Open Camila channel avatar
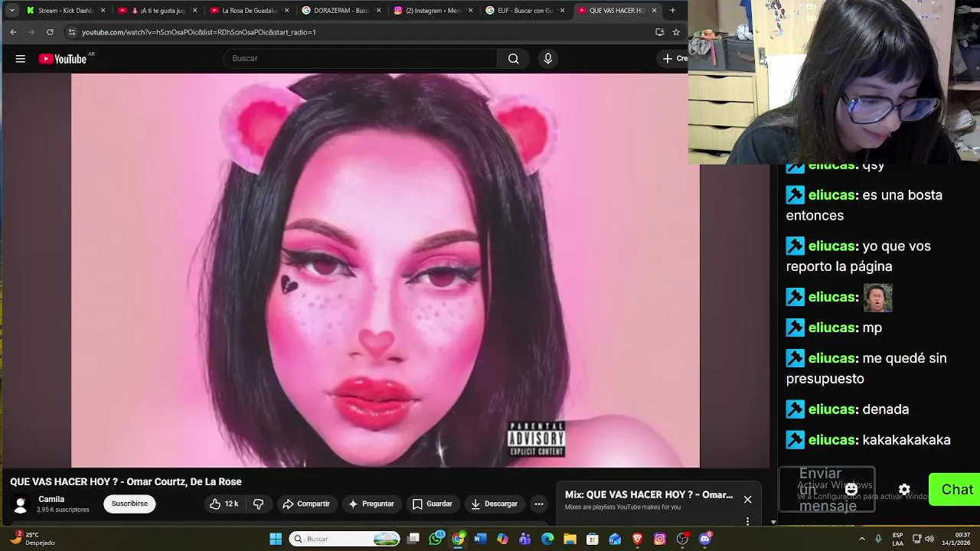This screenshot has width=980, height=551. click(21, 504)
